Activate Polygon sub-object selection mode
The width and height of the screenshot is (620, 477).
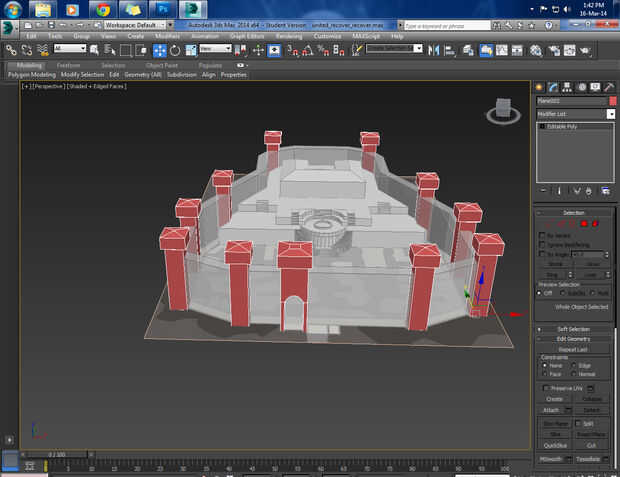click(583, 223)
